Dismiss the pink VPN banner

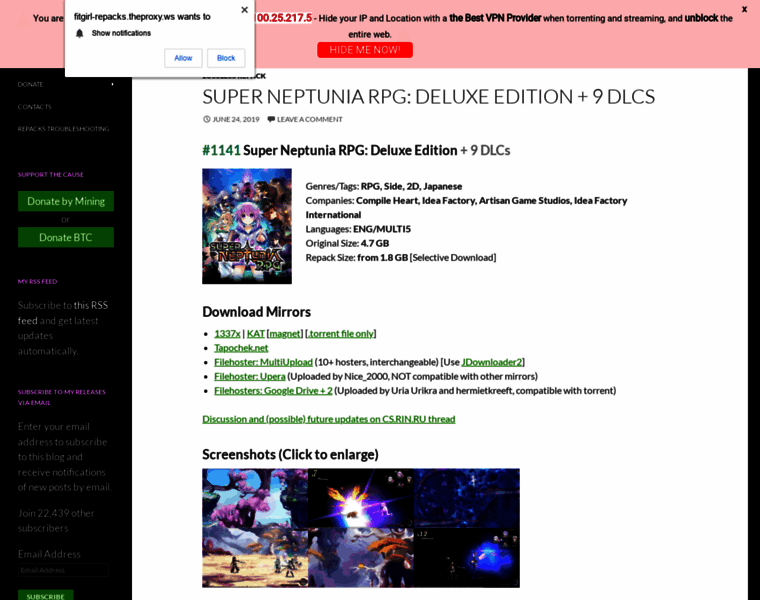click(x=744, y=9)
